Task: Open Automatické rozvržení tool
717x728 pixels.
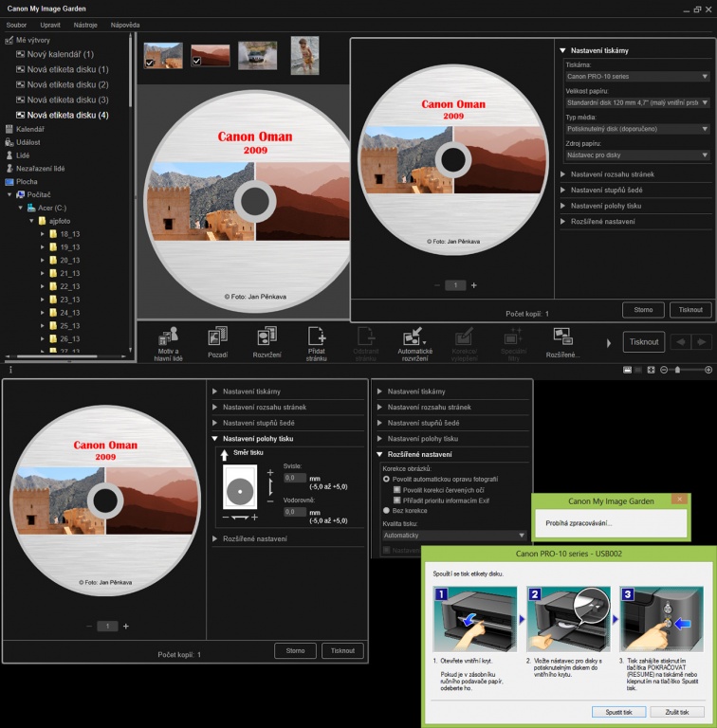Action: click(x=415, y=343)
